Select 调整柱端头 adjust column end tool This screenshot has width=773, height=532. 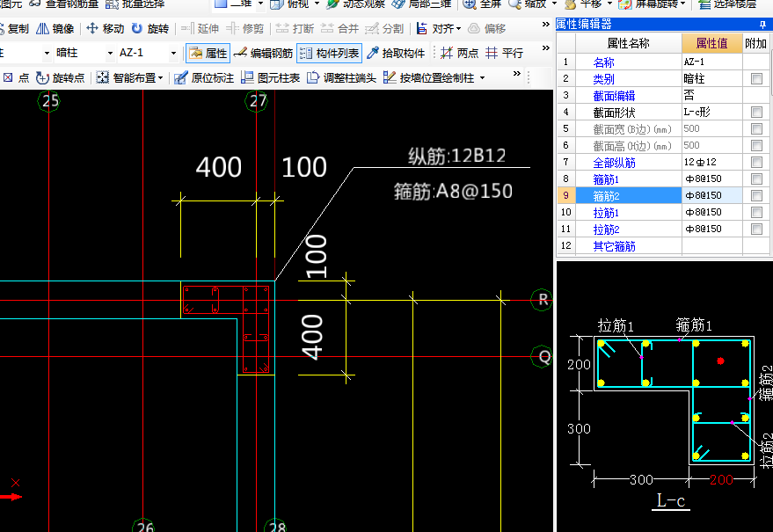[341, 78]
